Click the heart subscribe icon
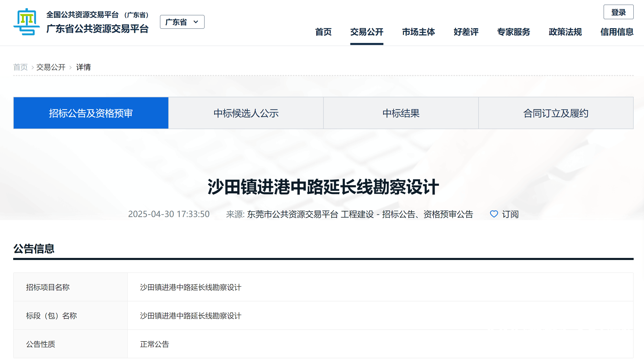 pos(494,214)
